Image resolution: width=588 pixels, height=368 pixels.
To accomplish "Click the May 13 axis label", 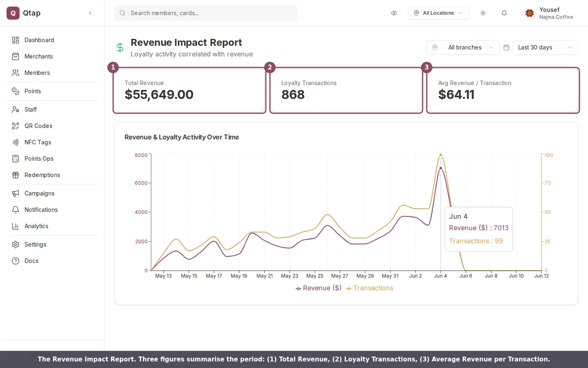I will (163, 276).
